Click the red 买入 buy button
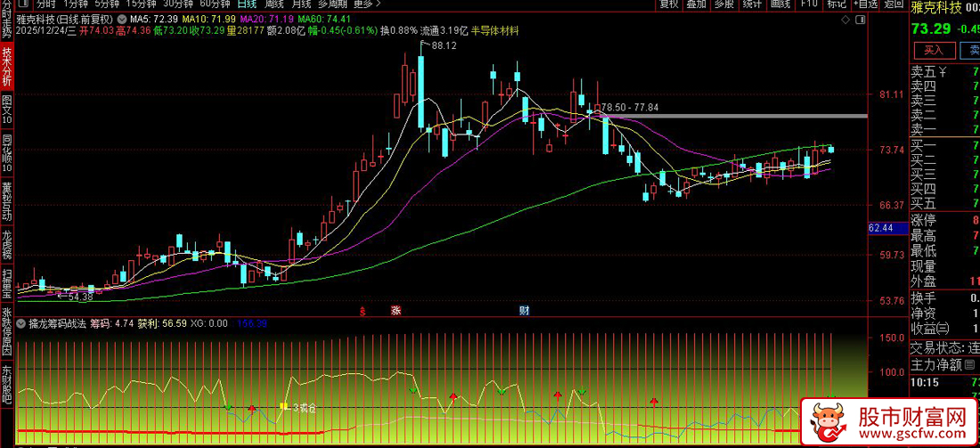The height and width of the screenshot is (448, 980). click(x=934, y=50)
